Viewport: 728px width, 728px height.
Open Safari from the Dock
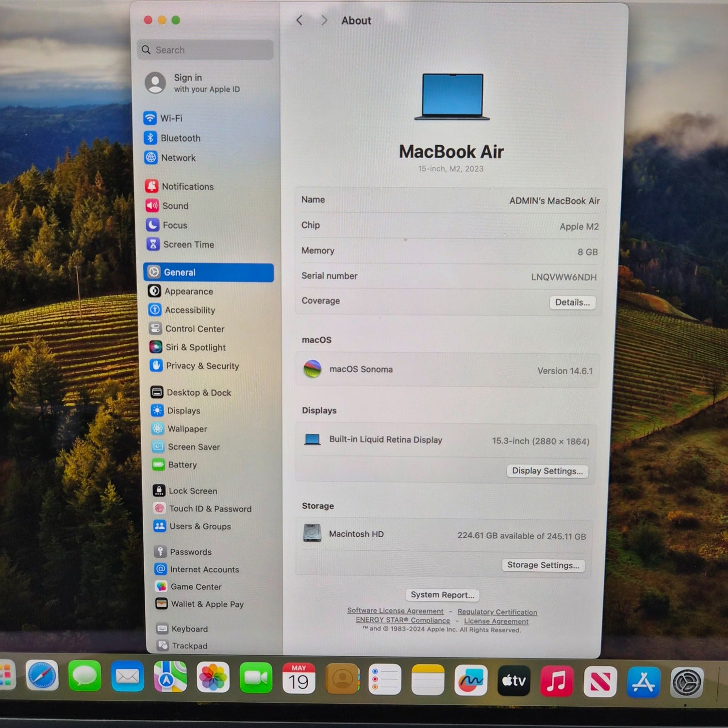(x=42, y=675)
